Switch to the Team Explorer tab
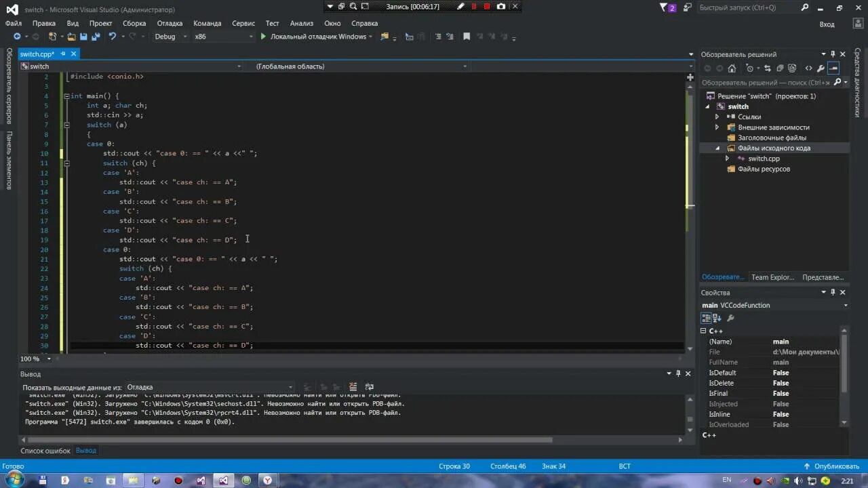Screen dimensions: 868x488 click(x=772, y=277)
